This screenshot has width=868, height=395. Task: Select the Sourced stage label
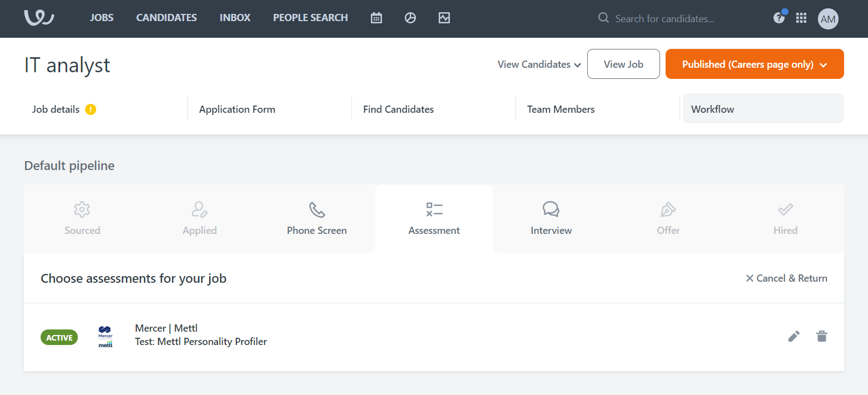point(82,231)
